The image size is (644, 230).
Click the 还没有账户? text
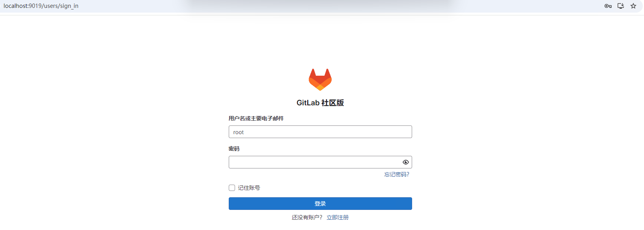(x=307, y=217)
